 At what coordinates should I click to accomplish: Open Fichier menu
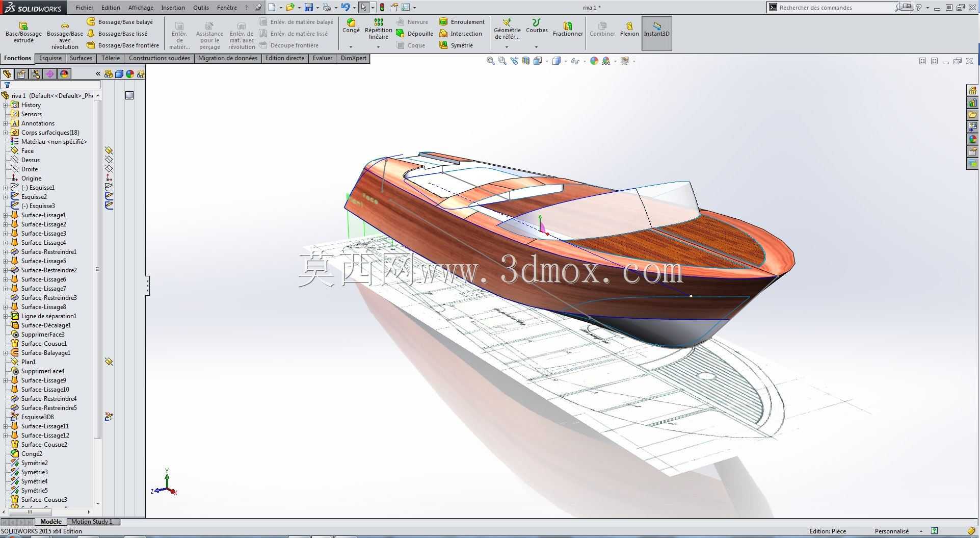tap(85, 8)
